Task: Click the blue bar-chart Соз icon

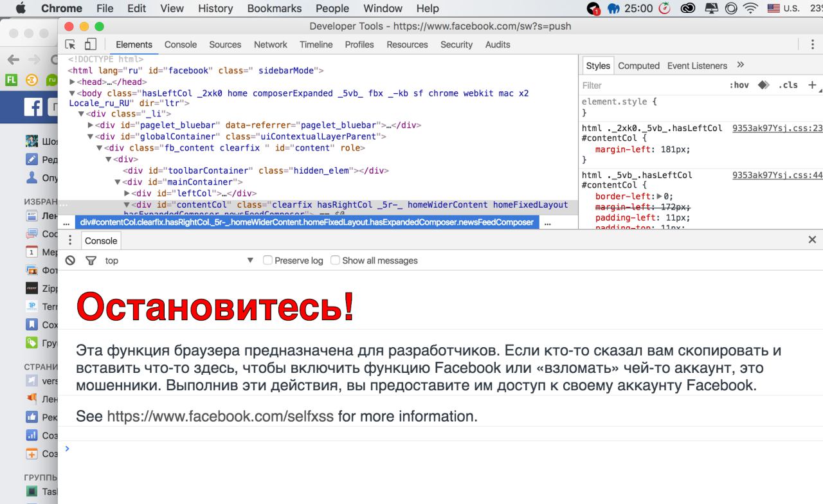Action: [x=30, y=436]
